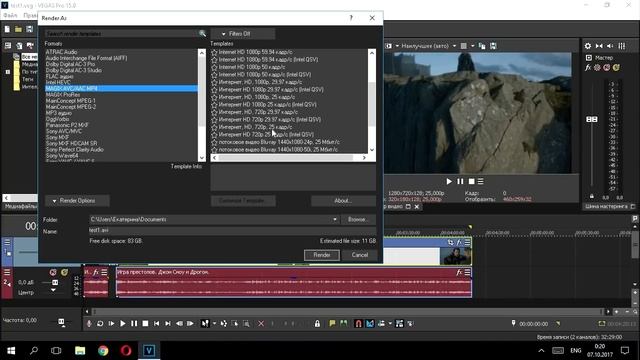The image size is (640, 360).
Task: Open the Folder path dropdown
Action: point(335,220)
